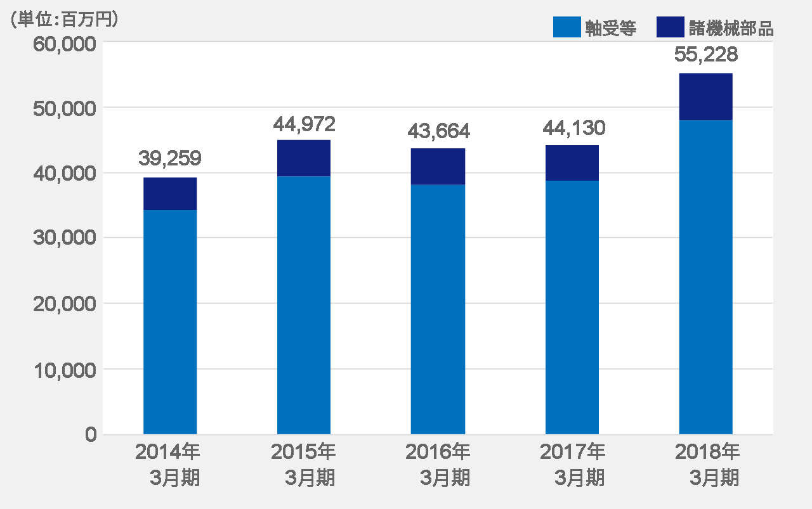Viewport: 812px width, 509px height.
Task: Click the 2018年3月期 axis label
Action: (x=707, y=465)
